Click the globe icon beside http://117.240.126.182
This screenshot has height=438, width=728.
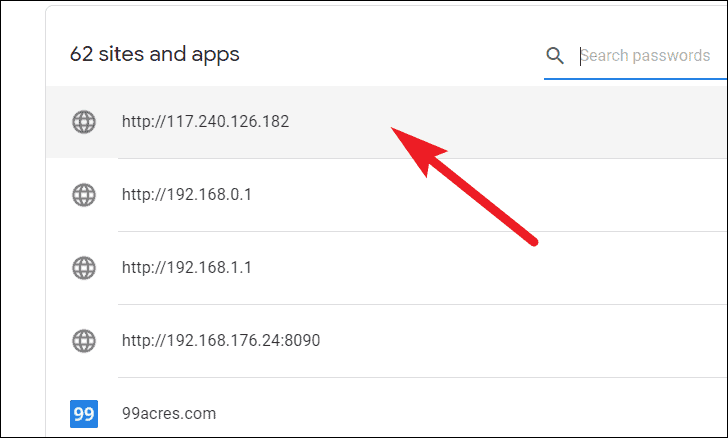click(x=84, y=122)
